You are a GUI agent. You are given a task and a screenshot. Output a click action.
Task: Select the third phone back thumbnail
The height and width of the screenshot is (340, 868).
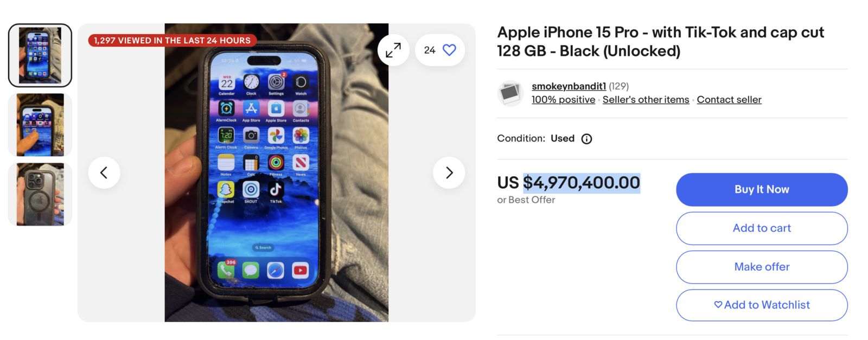coord(40,194)
